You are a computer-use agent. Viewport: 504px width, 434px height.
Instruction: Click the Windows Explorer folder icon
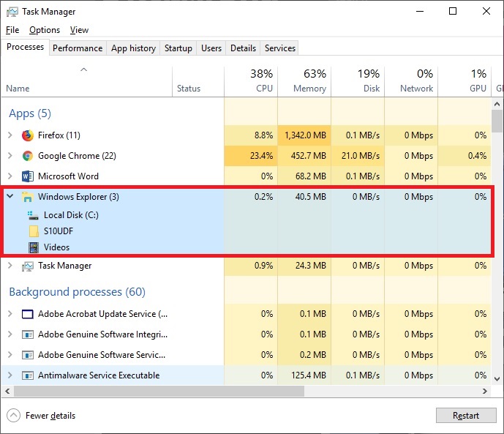pos(28,197)
